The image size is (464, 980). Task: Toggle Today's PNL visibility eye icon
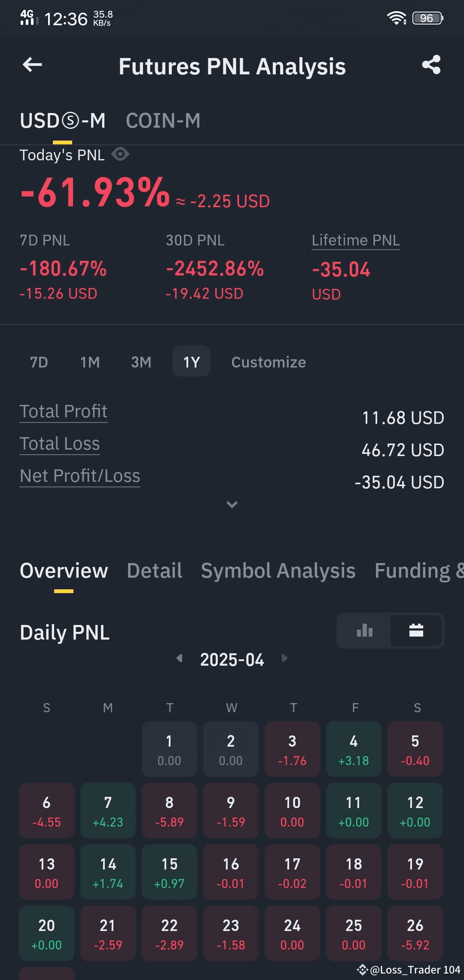(120, 154)
